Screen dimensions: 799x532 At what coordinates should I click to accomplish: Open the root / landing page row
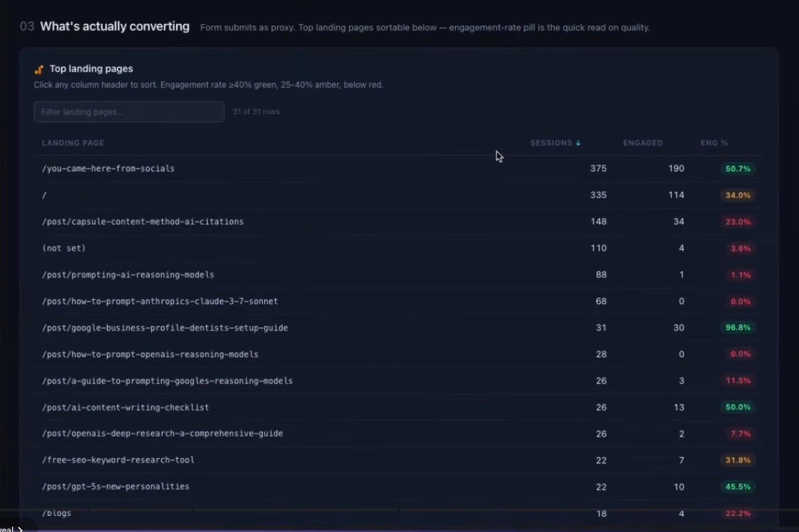398,195
